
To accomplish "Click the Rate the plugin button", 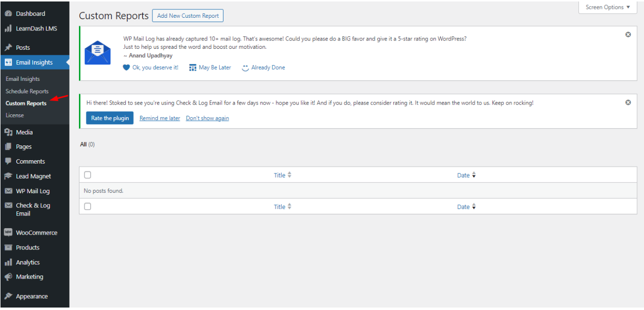I will [110, 118].
